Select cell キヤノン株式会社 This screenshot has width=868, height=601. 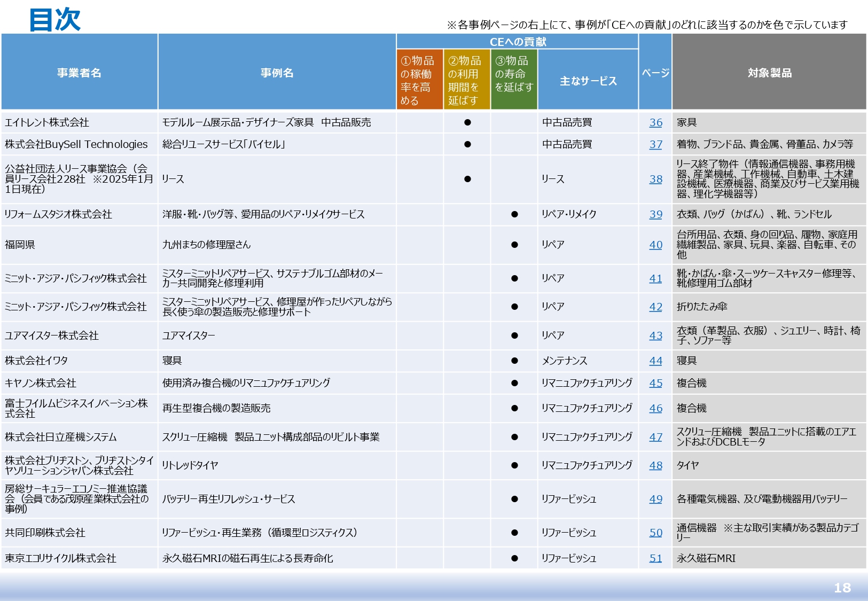[x=79, y=383]
